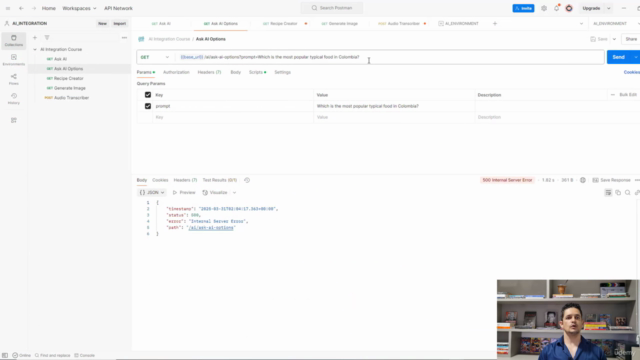Click the forward navigation arrow
The width and height of the screenshot is (640, 360).
(x=34, y=8)
